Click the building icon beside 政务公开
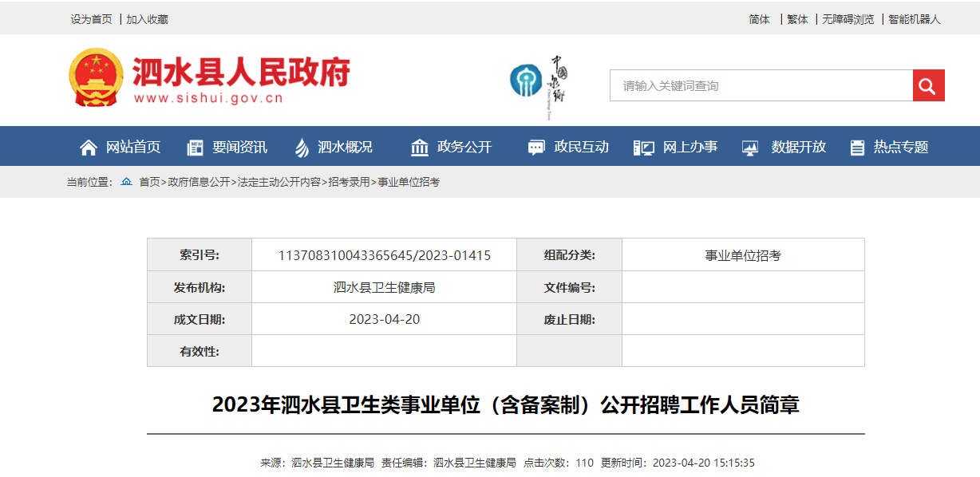The image size is (980, 477). (x=420, y=148)
